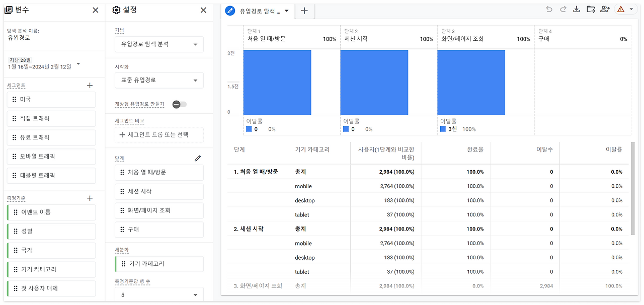Open the 시각화 visualization dropdown
Image resolution: width=644 pixels, height=305 pixels.
click(x=159, y=80)
